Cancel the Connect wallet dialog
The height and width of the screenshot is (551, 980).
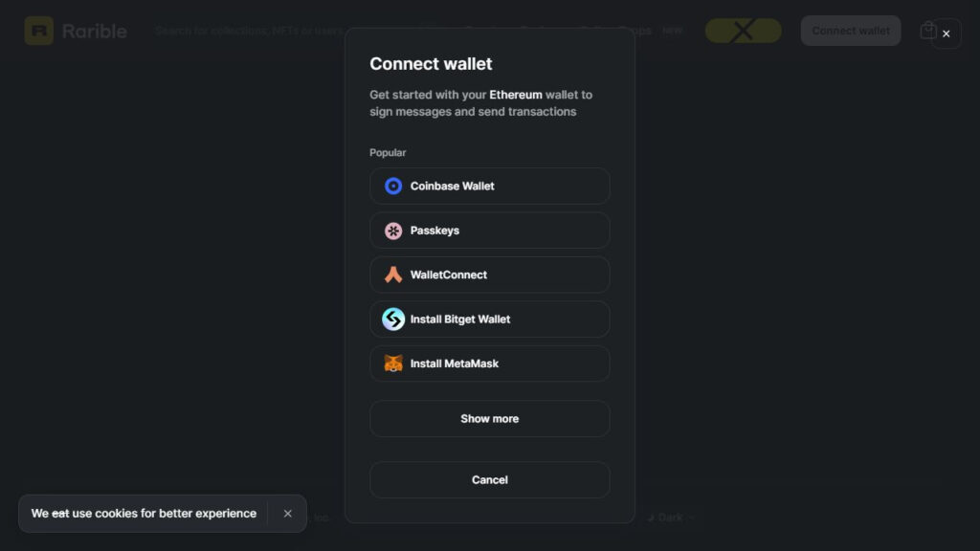pos(489,480)
